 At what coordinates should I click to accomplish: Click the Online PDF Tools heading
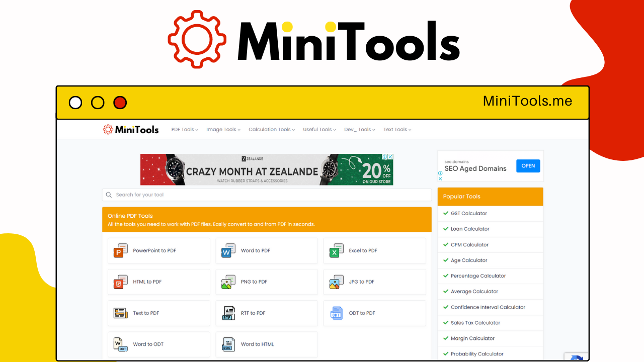[x=130, y=216]
